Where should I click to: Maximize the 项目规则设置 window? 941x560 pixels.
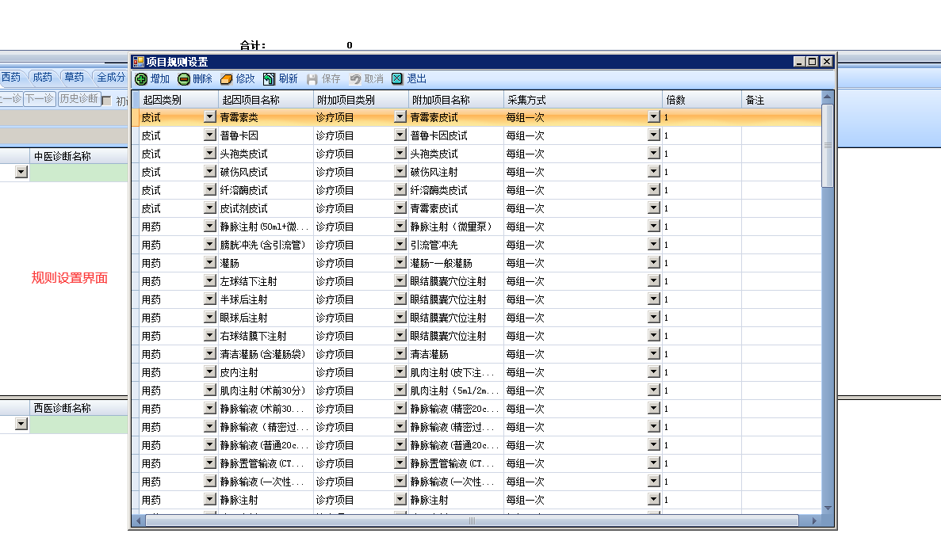pyautogui.click(x=812, y=62)
